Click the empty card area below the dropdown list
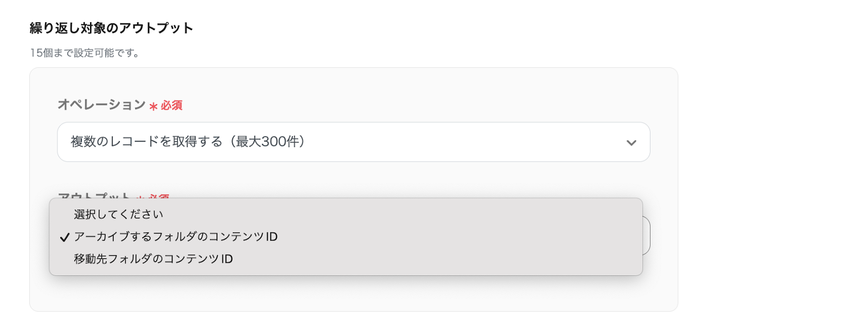This screenshot has height=335, width=868. click(353, 293)
